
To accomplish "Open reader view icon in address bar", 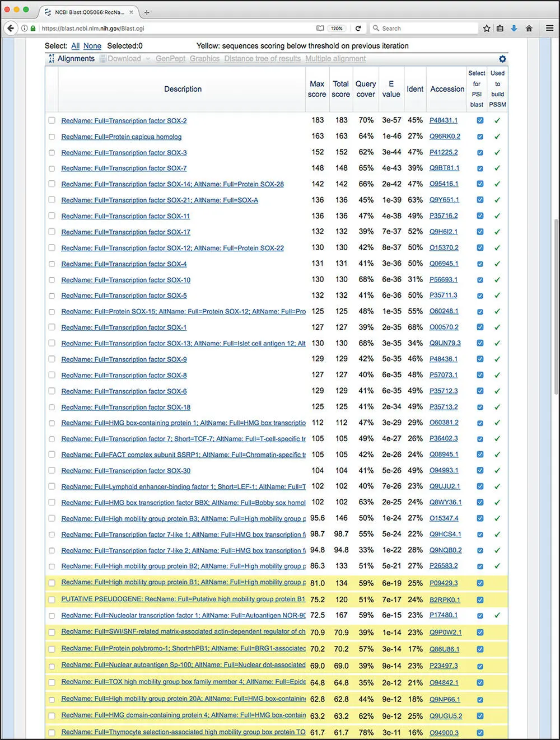I will 320,29.
